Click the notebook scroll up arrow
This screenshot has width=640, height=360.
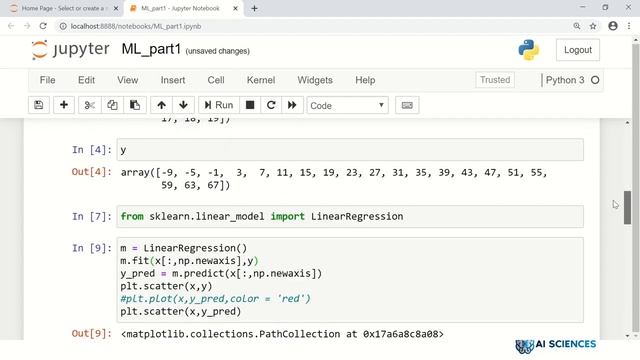click(x=627, y=122)
